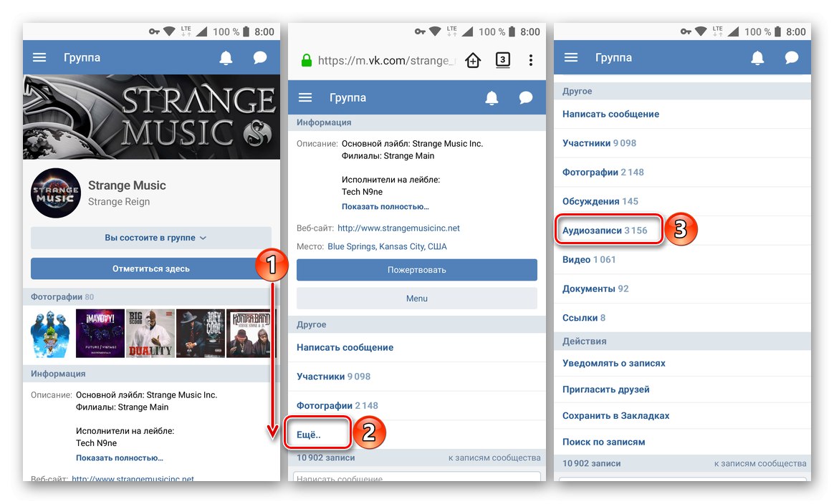
Task: Open chat bubble icon in middle phone header
Action: tap(526, 97)
